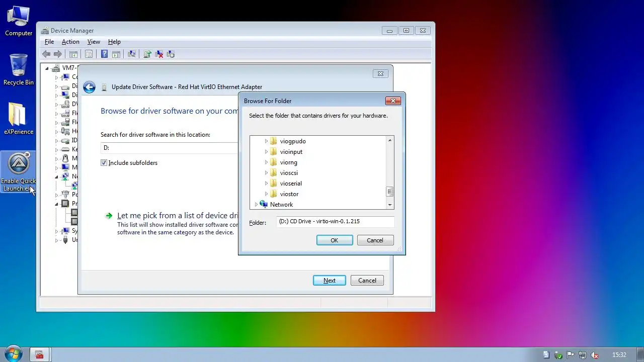Click the folder list scroll-up arrow

[389, 140]
